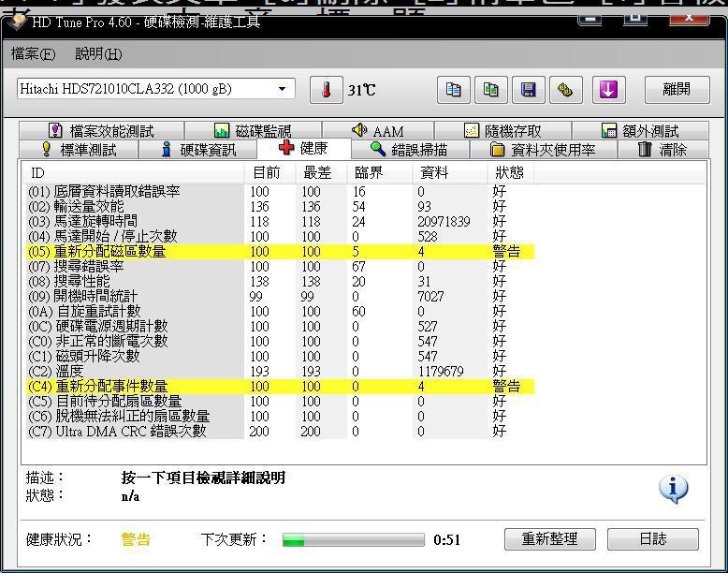This screenshot has height=573, width=728.
Task: Switch to the 磁碟監視 tab
Action: (x=253, y=130)
